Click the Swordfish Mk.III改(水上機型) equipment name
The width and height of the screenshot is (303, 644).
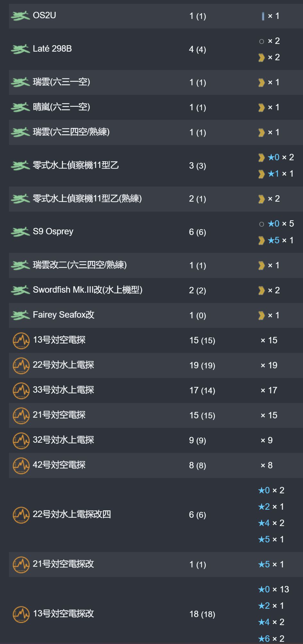click(x=88, y=290)
